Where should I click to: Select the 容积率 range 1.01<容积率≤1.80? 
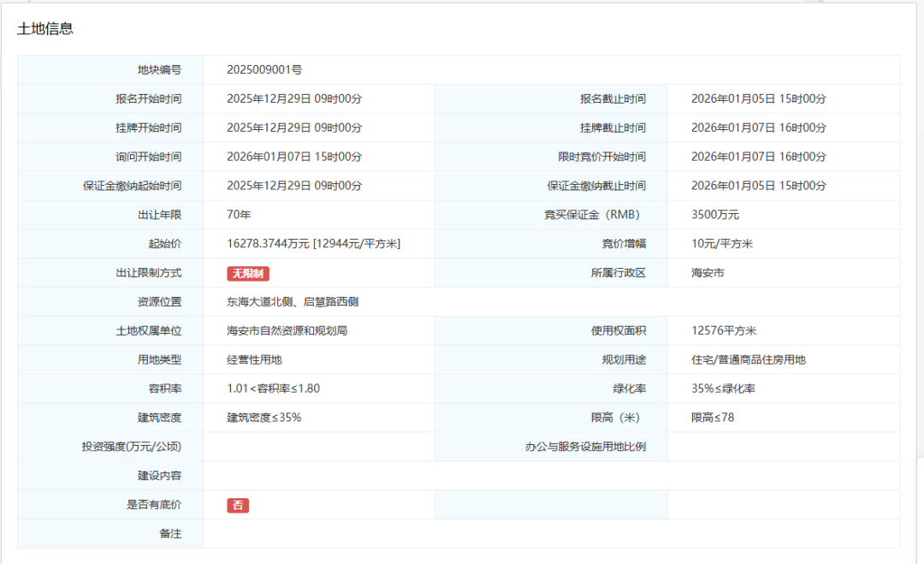[275, 388]
